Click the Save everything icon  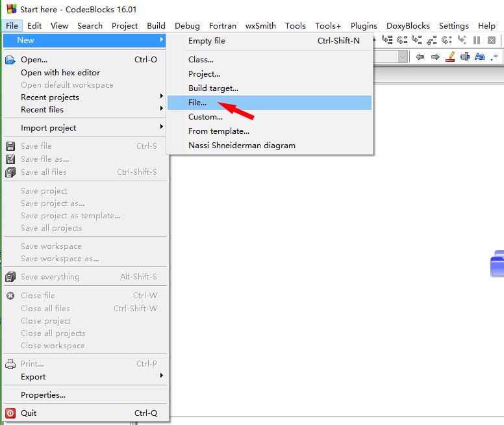tap(10, 277)
